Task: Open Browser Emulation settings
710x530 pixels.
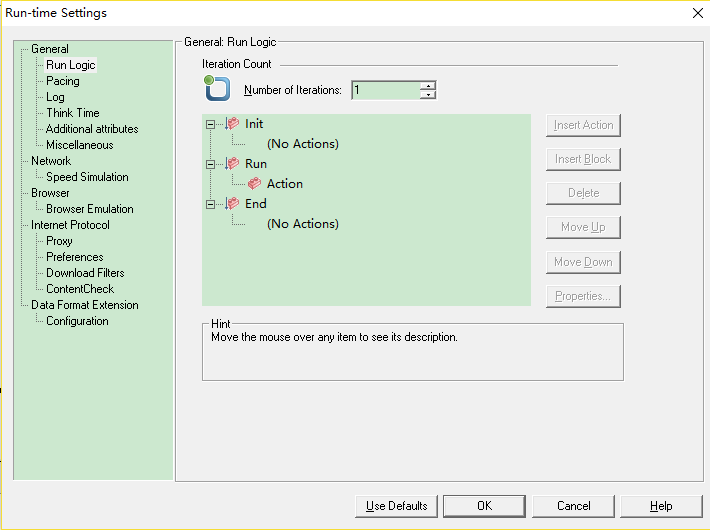Action: pyautogui.click(x=90, y=209)
